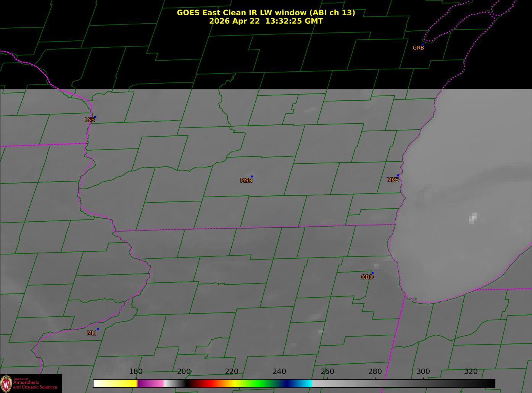Click the green segment of the color bar
532x393 pixels.
[260, 383]
